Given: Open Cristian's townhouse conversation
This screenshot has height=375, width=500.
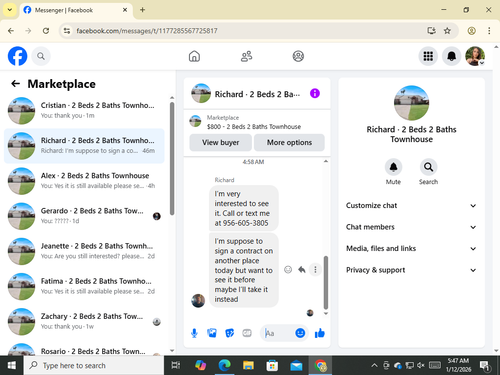Looking at the screenshot, I should click(x=84, y=111).
